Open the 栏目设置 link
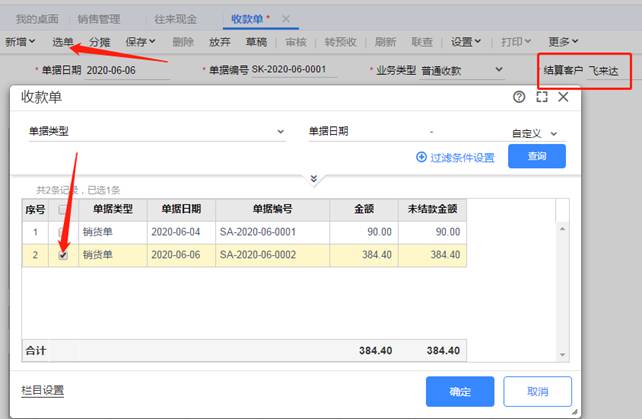Screen dimensions: 642x419 click(43, 390)
